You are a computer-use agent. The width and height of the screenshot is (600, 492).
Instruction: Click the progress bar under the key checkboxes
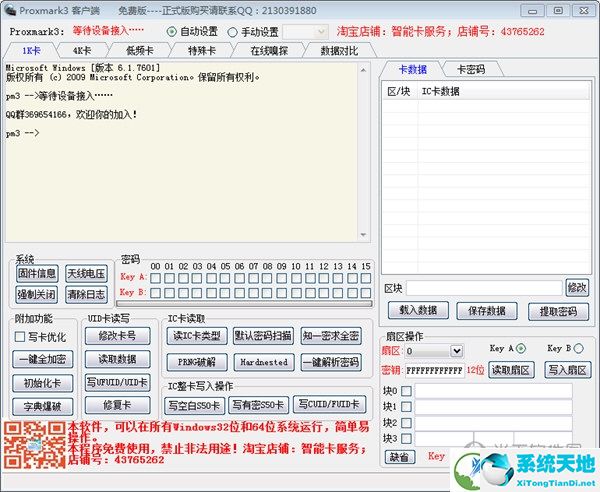(x=245, y=304)
